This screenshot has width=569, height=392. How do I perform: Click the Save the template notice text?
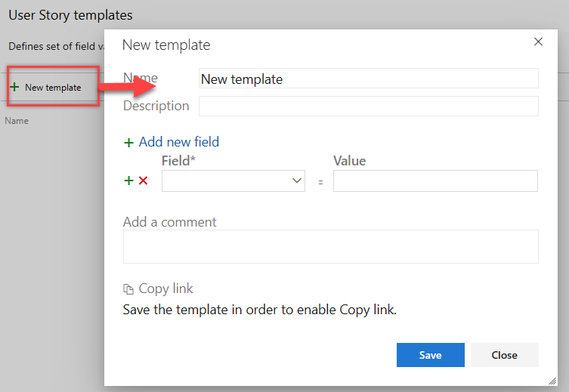pos(260,310)
